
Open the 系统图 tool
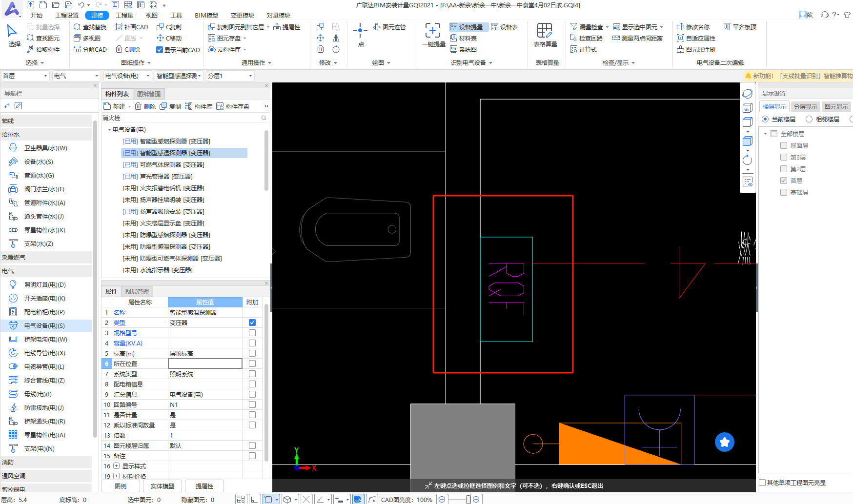463,49
